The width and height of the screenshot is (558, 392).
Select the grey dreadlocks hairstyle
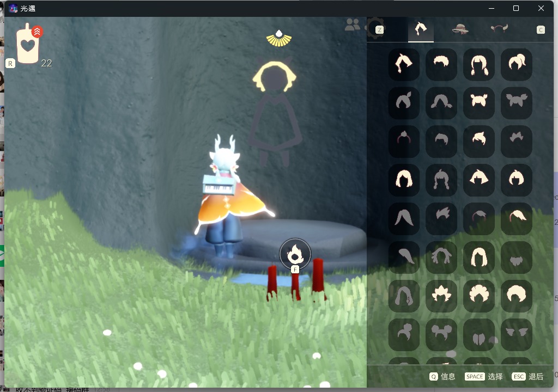pos(441,258)
